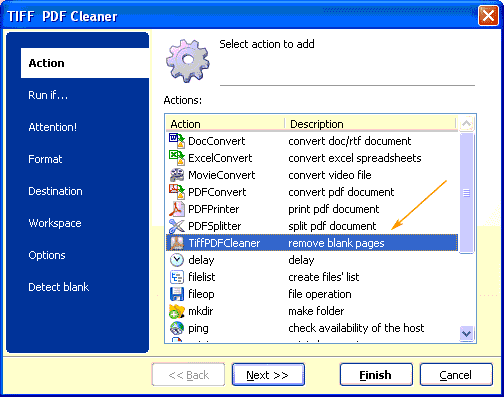504x397 pixels.
Task: Click 'convert excel spreadsheets' description
Action: [355, 158]
